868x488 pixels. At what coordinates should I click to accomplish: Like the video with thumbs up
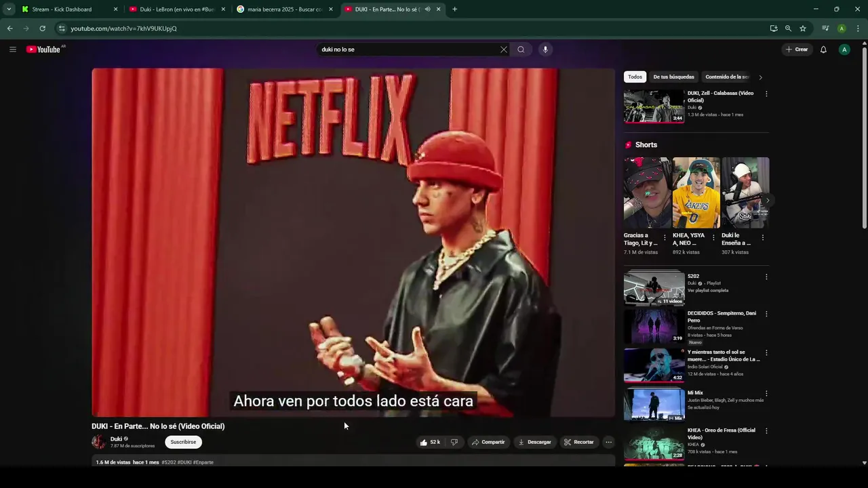(430, 442)
